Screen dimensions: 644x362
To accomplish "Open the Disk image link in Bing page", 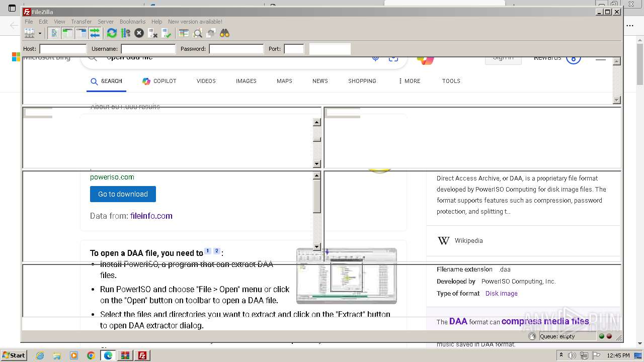I will pyautogui.click(x=501, y=294).
